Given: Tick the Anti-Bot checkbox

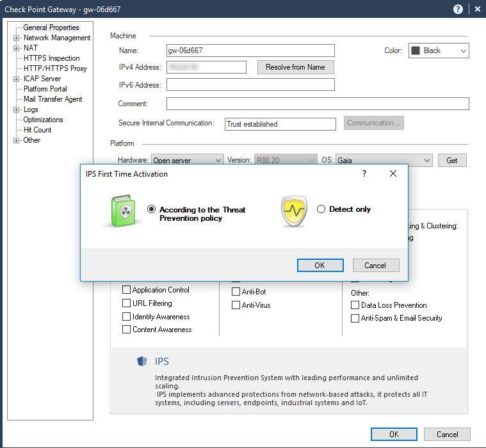Looking at the screenshot, I should point(236,292).
